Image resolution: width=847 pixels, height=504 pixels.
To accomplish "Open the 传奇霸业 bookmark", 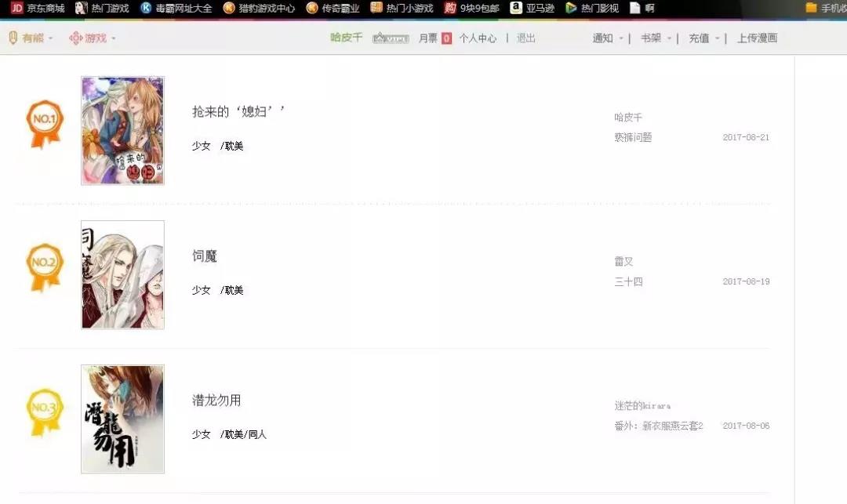I will coord(333,8).
